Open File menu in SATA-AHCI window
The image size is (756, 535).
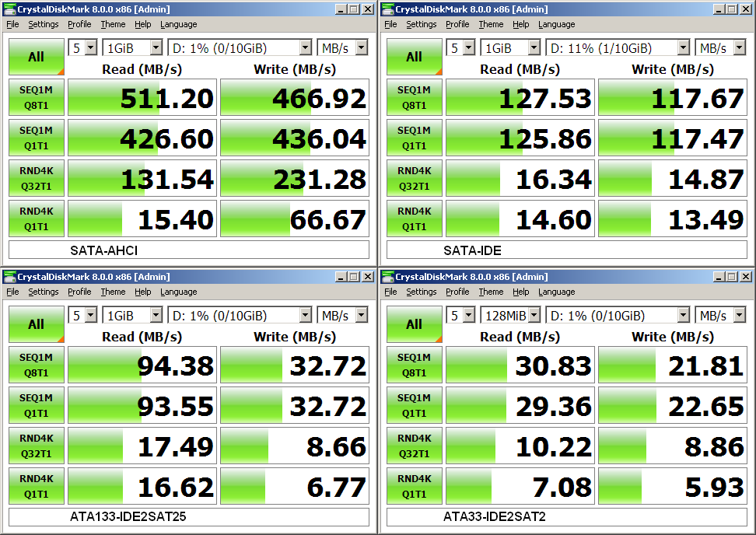[x=13, y=24]
